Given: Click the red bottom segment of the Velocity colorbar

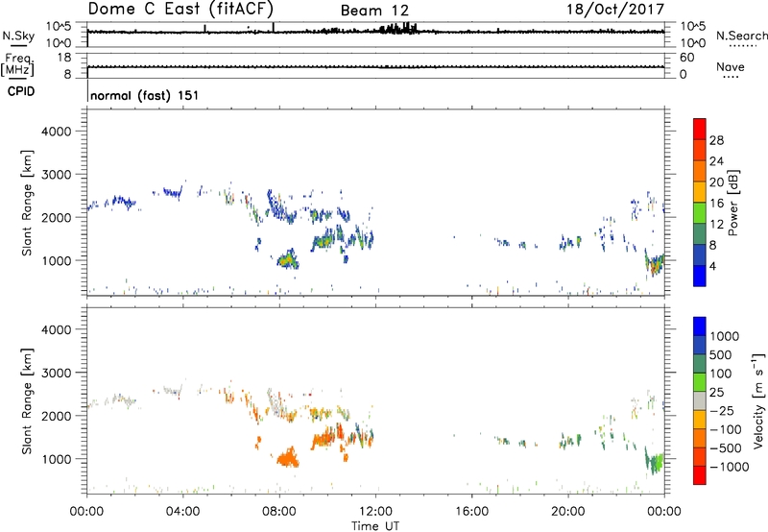Looking at the screenshot, I should point(700,475).
